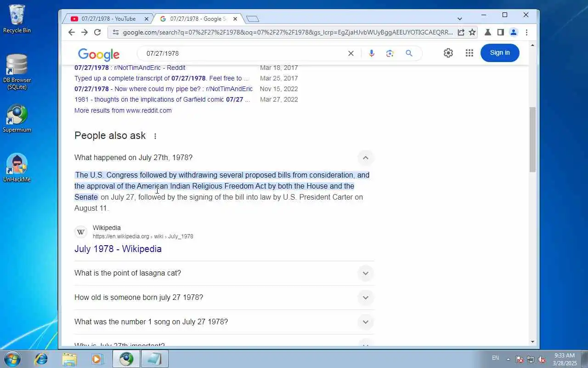Open the Action Center flag tray icon
This screenshot has width=588, height=368.
pyautogui.click(x=520, y=359)
